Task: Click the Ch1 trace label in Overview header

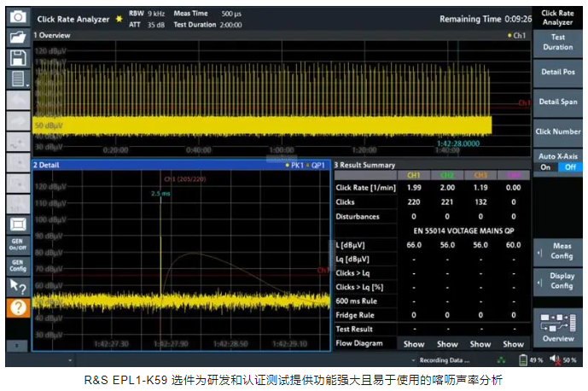Action: (x=517, y=36)
